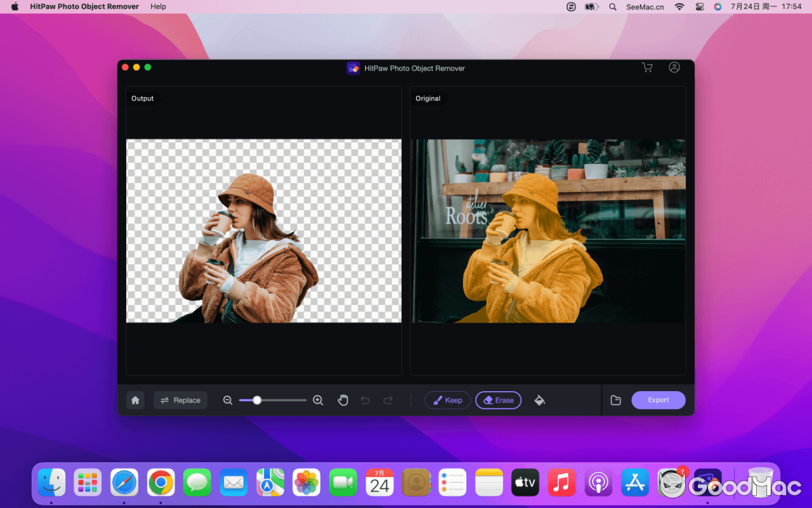The height and width of the screenshot is (508, 812).
Task: Click the HitPaw Photo Object Remover menu title
Action: click(x=84, y=6)
